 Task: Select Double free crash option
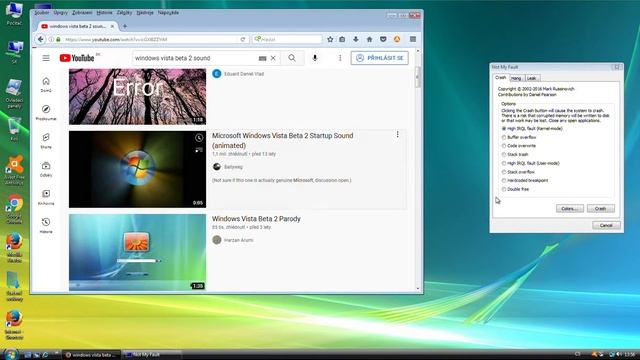point(515,189)
